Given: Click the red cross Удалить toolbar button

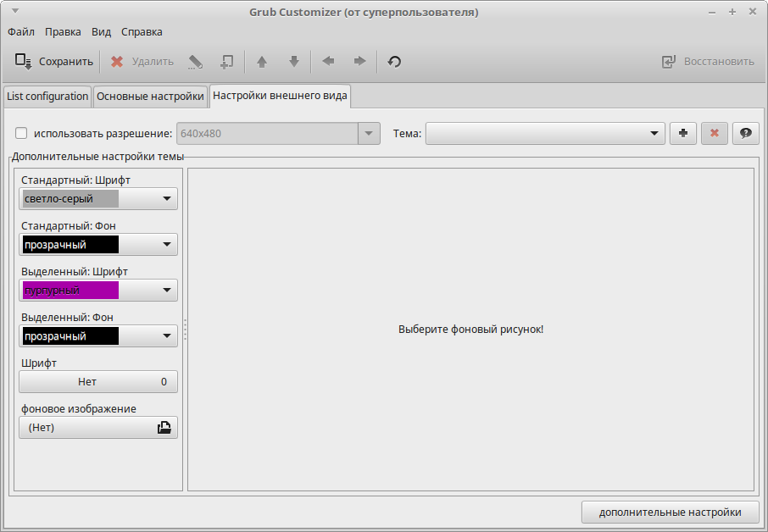Looking at the screenshot, I should [142, 62].
